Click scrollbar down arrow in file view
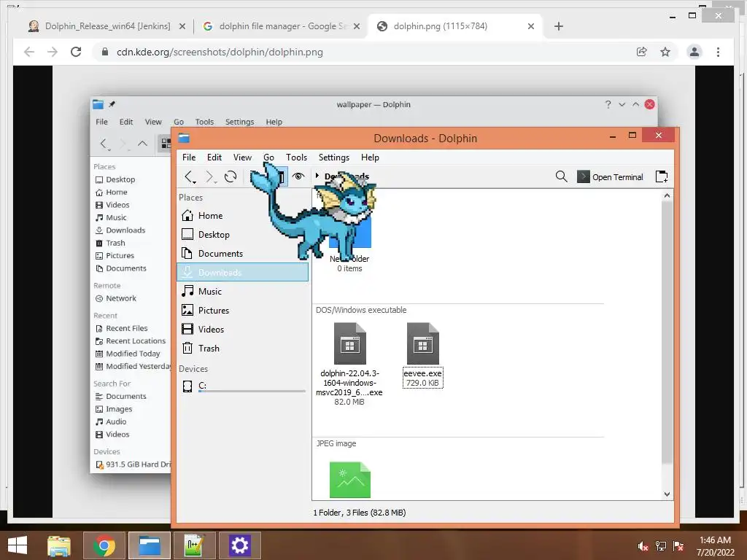This screenshot has width=747, height=560. point(667,494)
